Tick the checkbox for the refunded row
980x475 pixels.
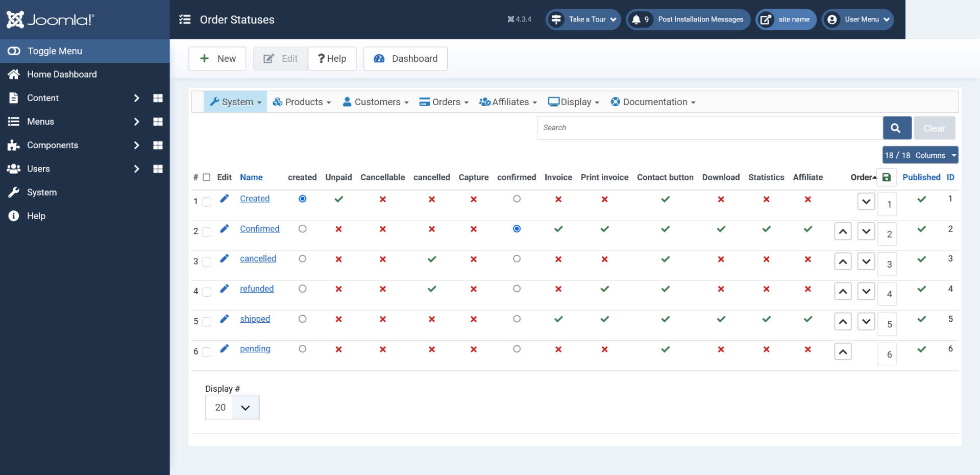207,292
